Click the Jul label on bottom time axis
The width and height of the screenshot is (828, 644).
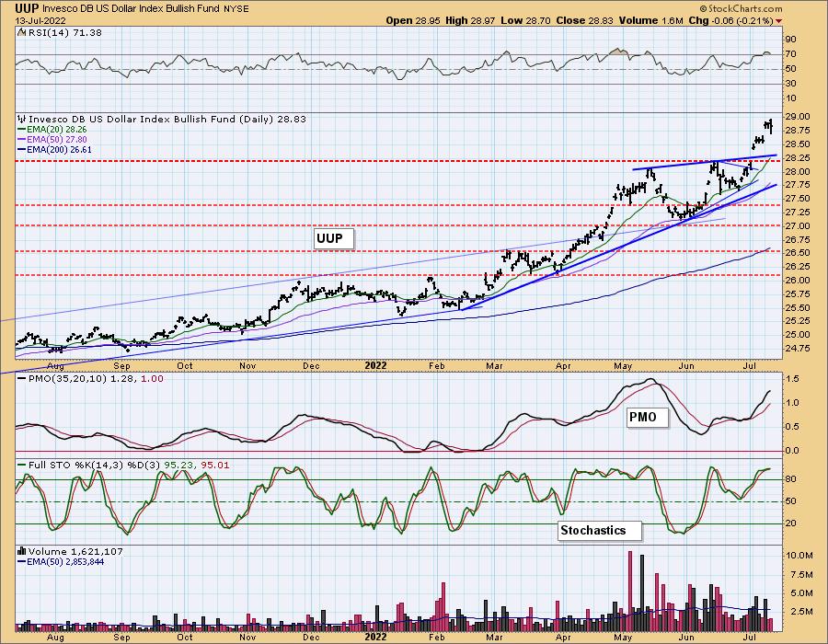pyautogui.click(x=750, y=637)
